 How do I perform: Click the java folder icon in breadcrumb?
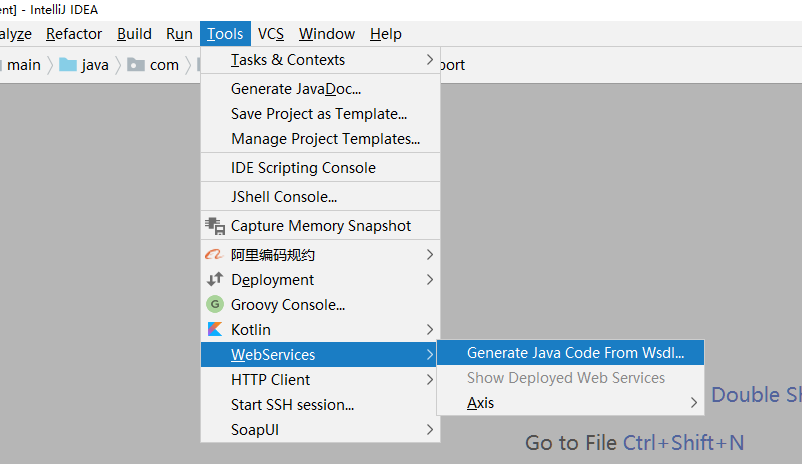(x=68, y=64)
